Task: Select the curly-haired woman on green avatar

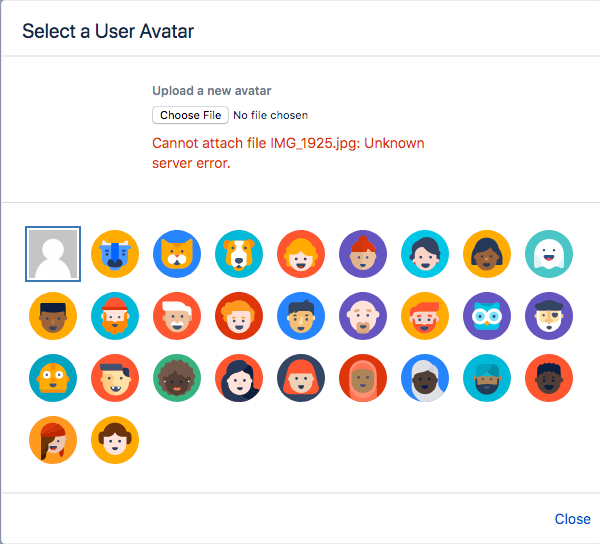Action: [177, 378]
